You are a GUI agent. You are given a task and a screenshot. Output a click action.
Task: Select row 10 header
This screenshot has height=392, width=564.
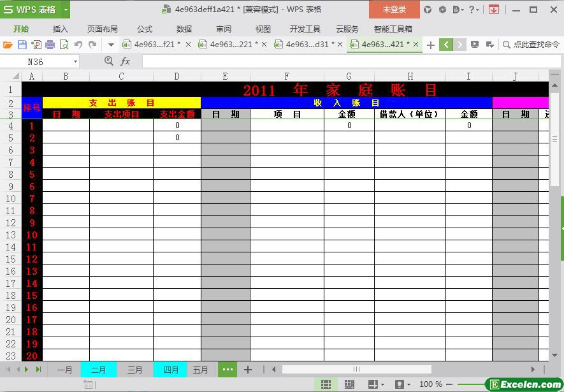(11, 198)
